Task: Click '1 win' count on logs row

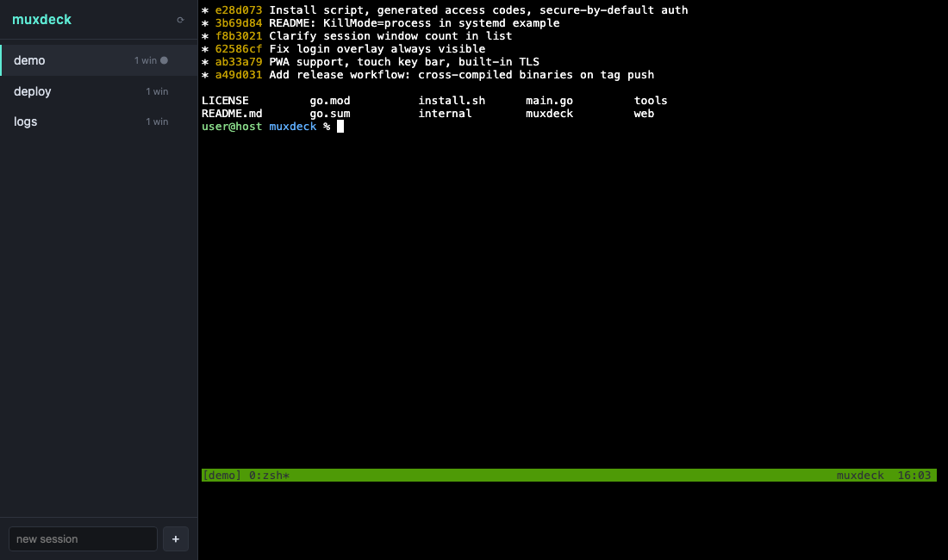Action: (157, 121)
